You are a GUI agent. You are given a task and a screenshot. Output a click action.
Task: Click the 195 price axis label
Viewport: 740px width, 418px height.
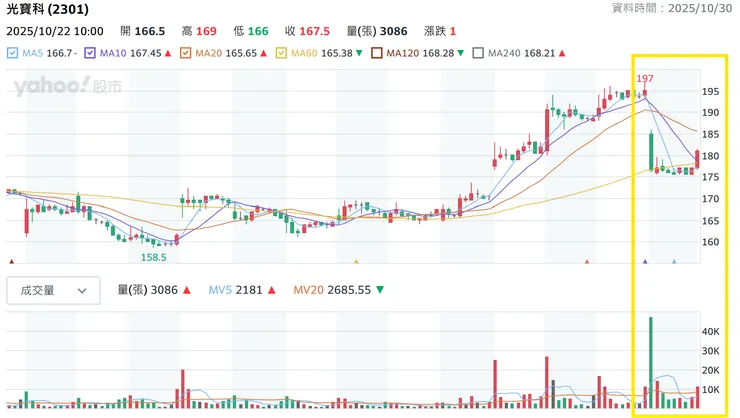click(x=710, y=92)
